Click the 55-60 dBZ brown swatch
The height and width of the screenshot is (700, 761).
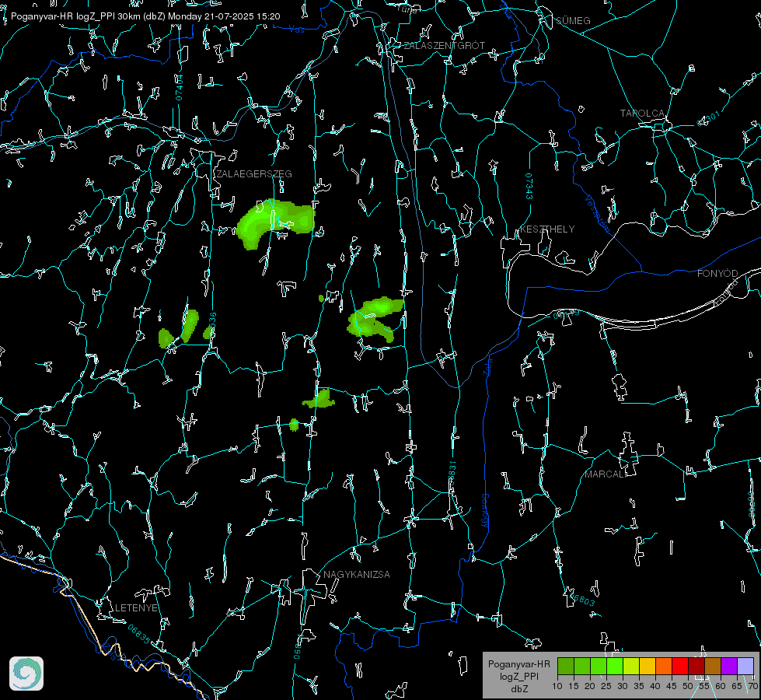pos(713,666)
